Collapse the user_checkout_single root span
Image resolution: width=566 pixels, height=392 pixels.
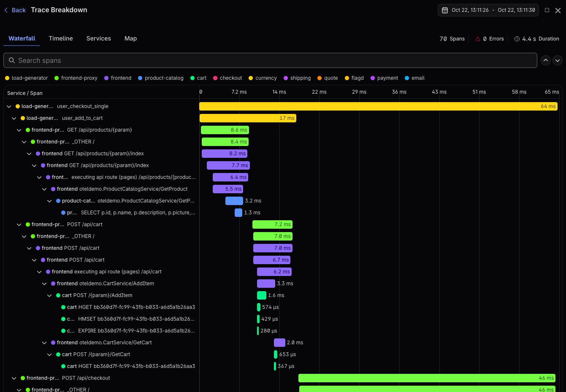pos(9,106)
